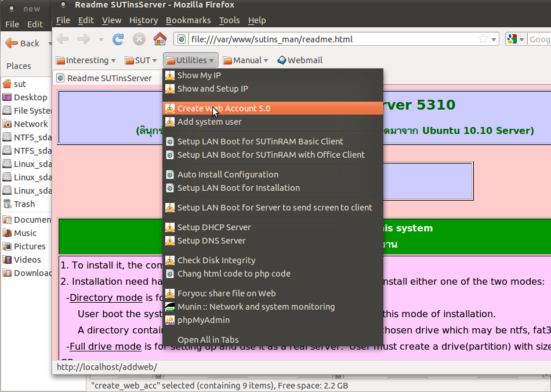Click Trash icon in Places sidebar
Viewport: 551px width, 392px height.
(x=7, y=204)
